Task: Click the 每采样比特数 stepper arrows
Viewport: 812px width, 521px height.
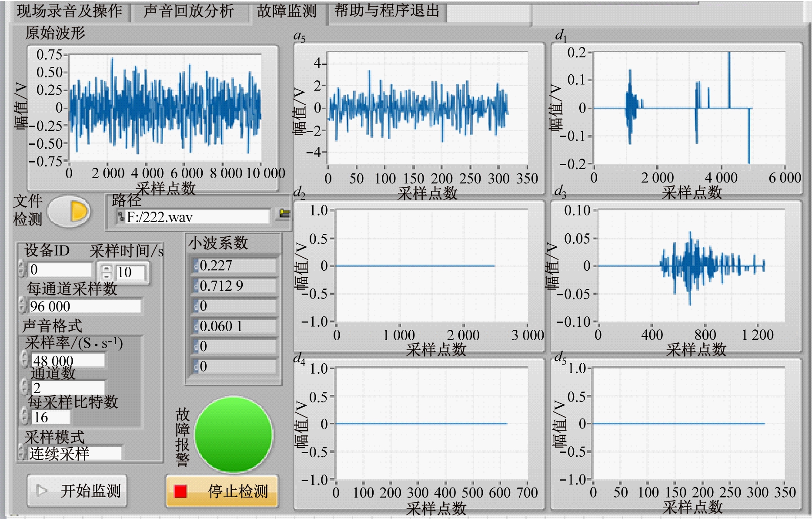Action: [25, 416]
